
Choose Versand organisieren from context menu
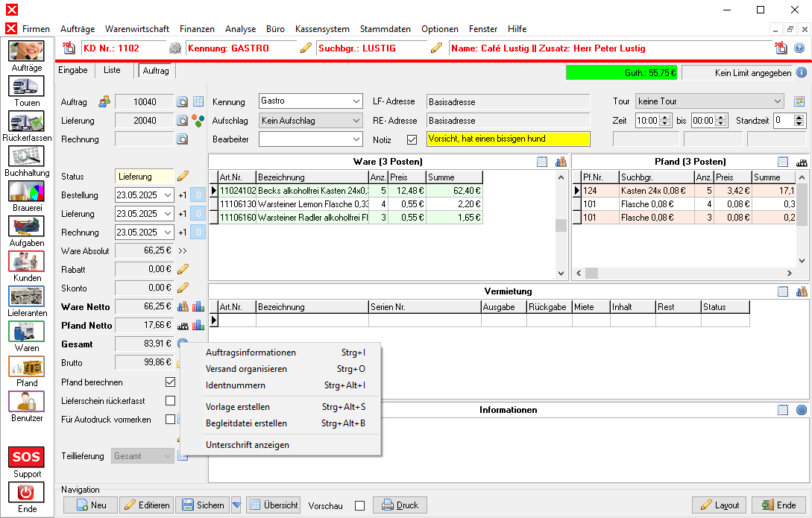tap(246, 369)
